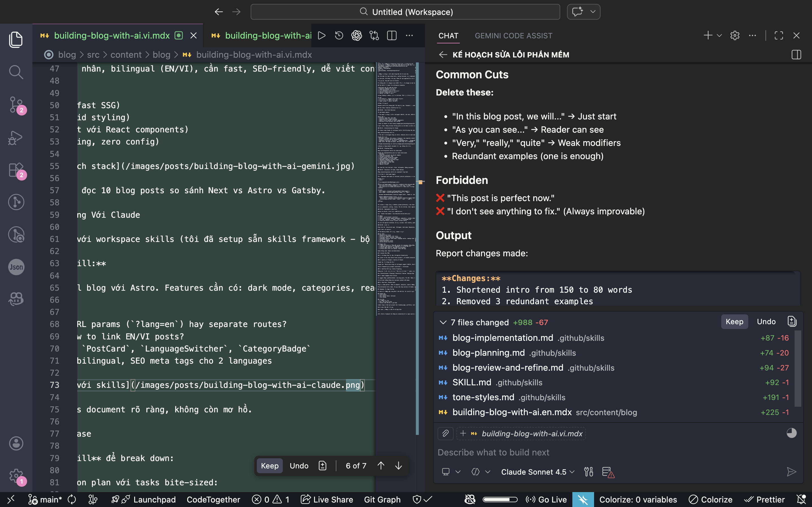Select the building-blog-with-ai.vi.mdx editor tab
812x507 pixels.
click(x=112, y=35)
